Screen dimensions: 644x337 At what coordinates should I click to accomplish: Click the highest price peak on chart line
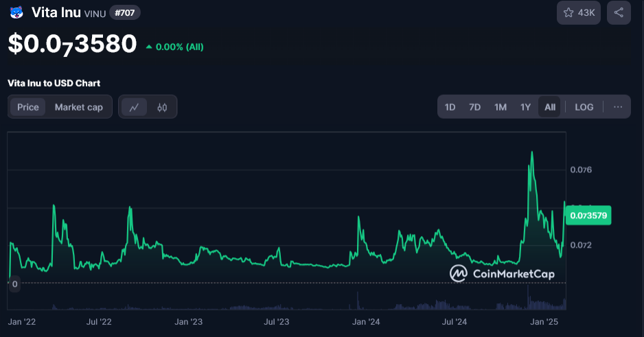(532, 152)
